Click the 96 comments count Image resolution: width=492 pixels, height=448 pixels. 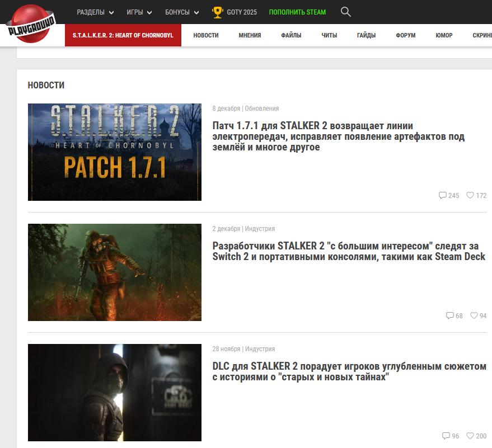[455, 436]
